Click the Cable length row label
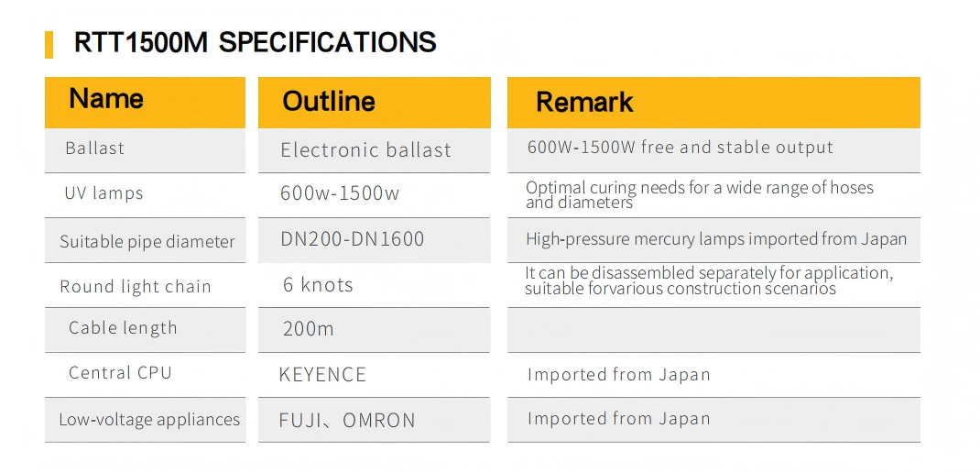Image resolution: width=980 pixels, height=473 pixels. tap(123, 328)
